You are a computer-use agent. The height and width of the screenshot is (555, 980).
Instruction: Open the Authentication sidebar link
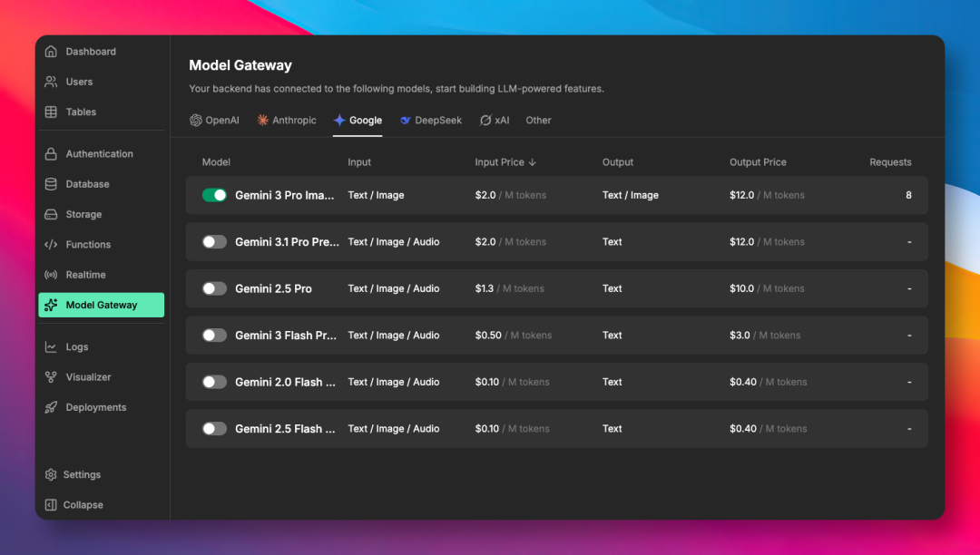pos(102,153)
